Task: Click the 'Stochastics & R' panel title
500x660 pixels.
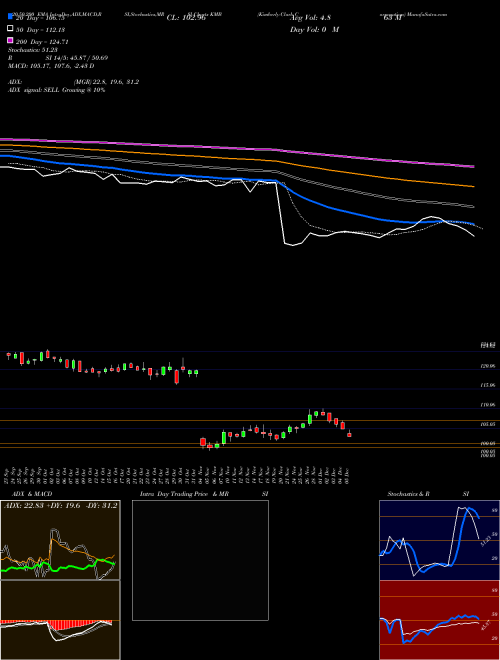Action: point(408,494)
